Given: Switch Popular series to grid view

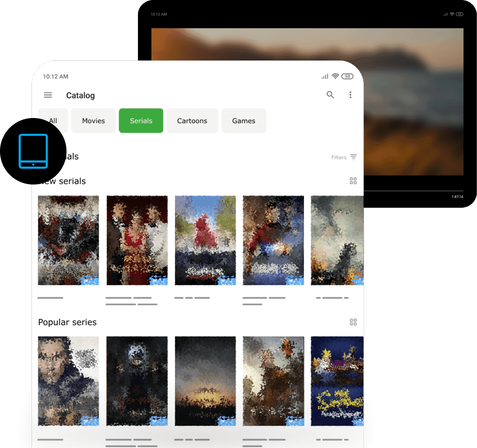Looking at the screenshot, I should pyautogui.click(x=353, y=322).
